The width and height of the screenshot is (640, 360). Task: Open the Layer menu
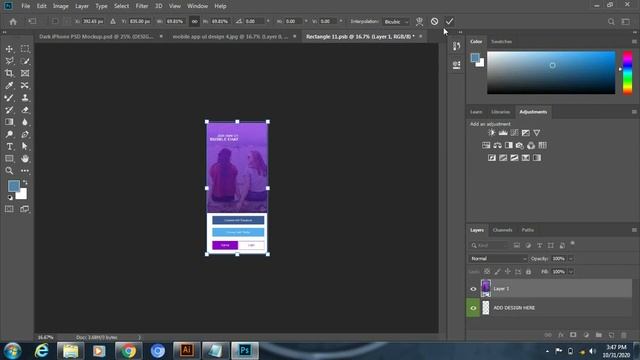point(82,6)
